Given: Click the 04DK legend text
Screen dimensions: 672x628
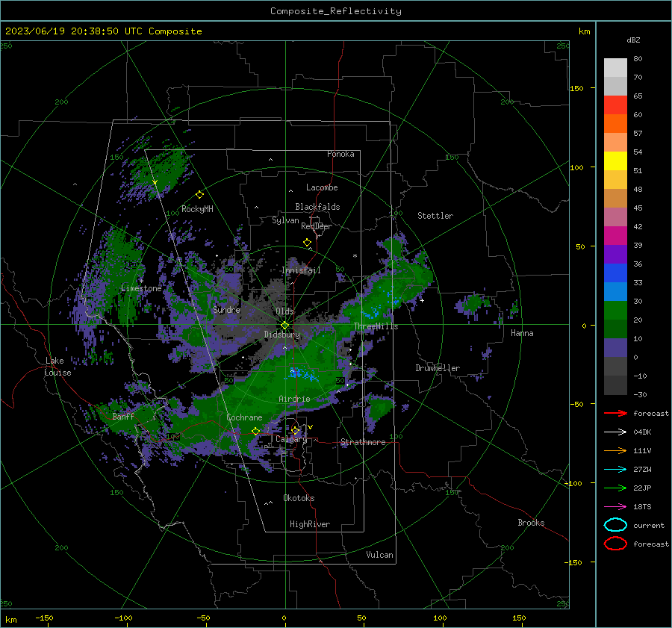Looking at the screenshot, I should click(642, 432).
